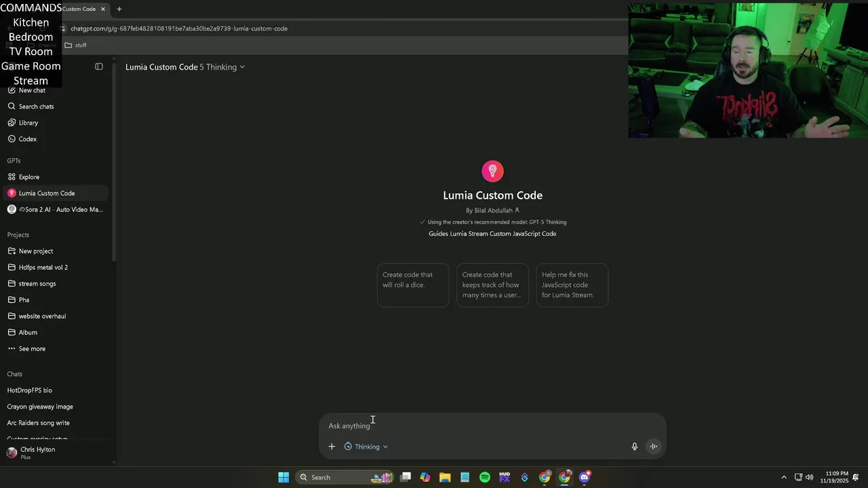Open the Hdfps metal vol 2 project
This screenshot has height=488, width=868.
[43, 267]
